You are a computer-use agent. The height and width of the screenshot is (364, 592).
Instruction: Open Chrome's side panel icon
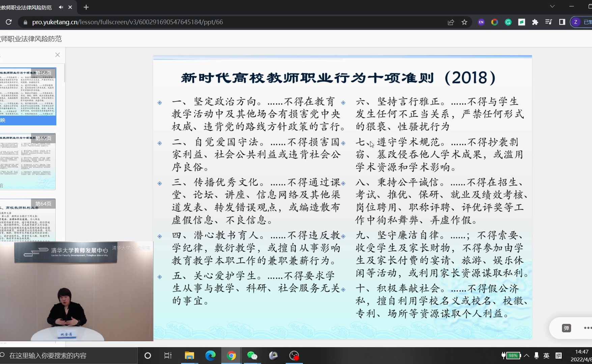[x=562, y=22]
